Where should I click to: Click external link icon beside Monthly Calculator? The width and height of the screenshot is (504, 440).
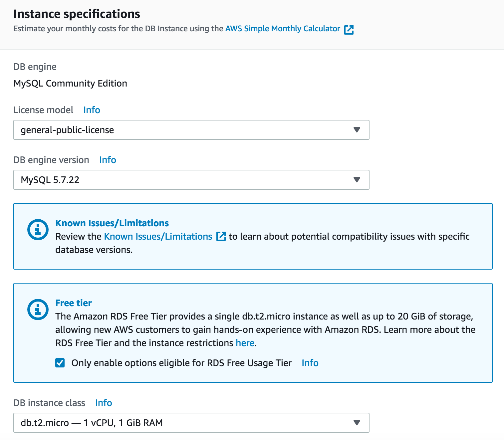[x=349, y=30]
